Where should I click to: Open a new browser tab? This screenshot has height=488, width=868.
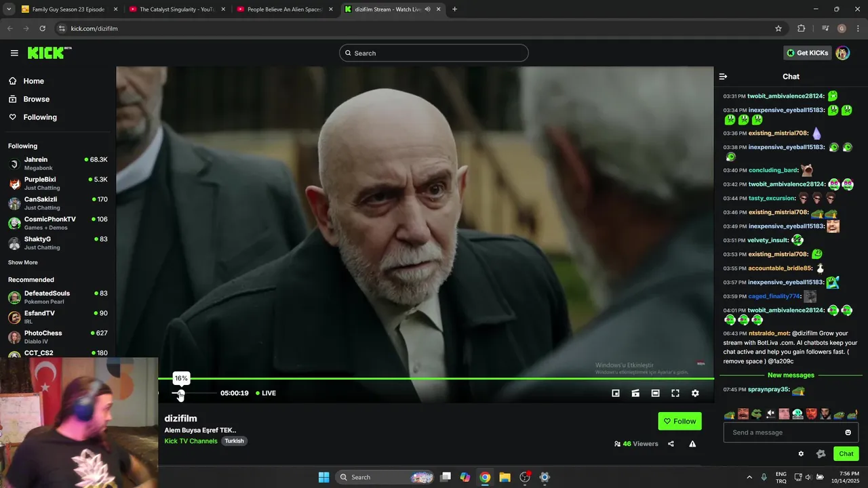454,9
